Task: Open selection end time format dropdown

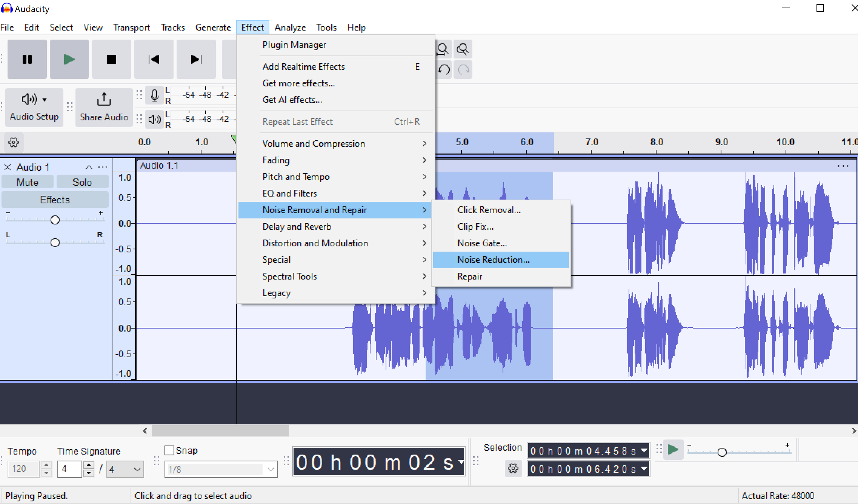Action: (644, 469)
